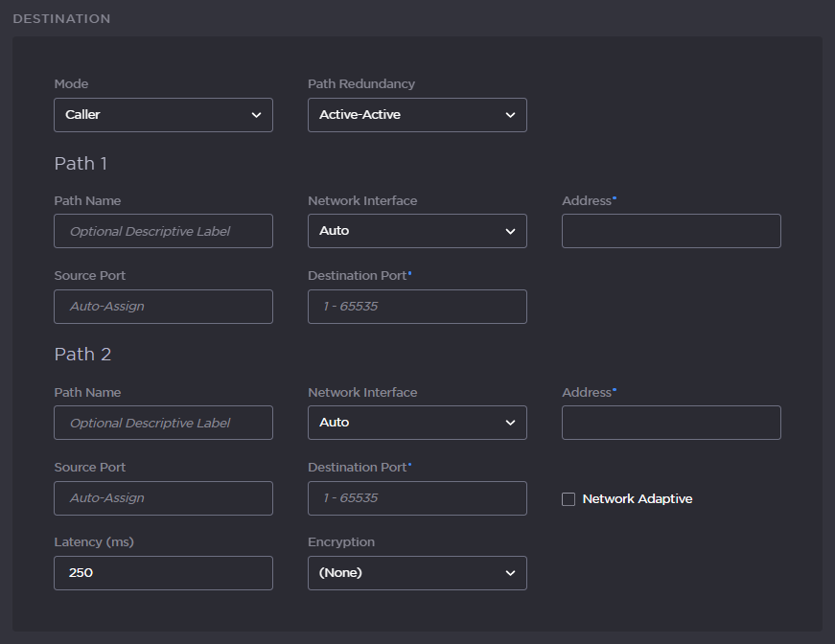835x644 pixels.
Task: Click the Path 1 Path Name field
Action: [163, 230]
